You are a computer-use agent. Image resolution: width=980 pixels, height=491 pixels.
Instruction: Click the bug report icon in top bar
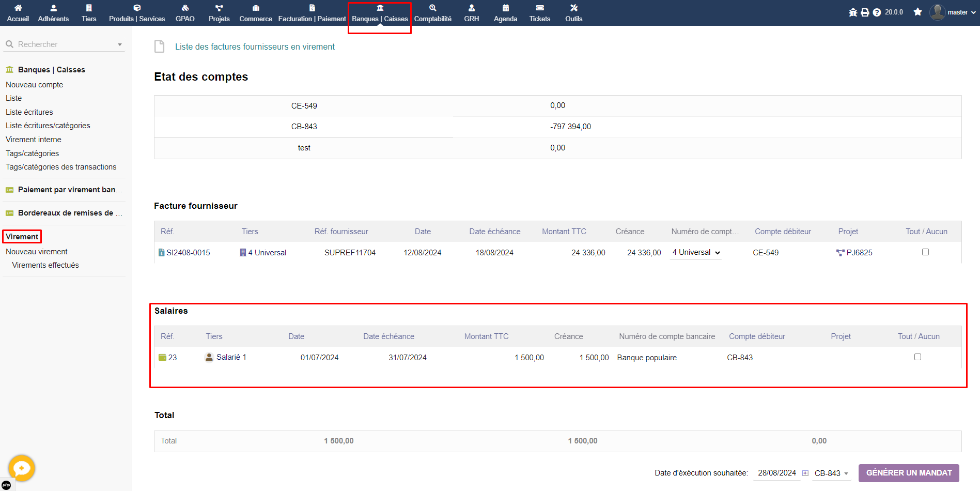pyautogui.click(x=853, y=12)
